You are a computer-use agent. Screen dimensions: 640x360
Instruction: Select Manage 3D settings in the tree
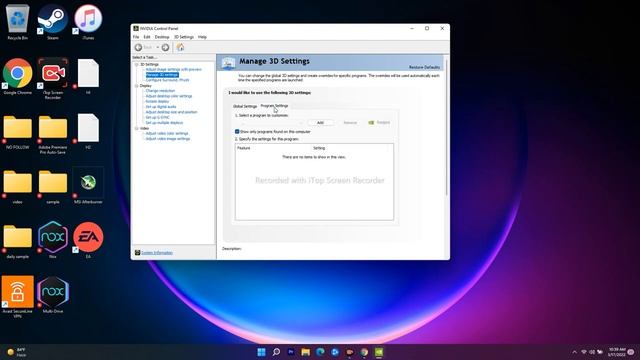(x=162, y=75)
